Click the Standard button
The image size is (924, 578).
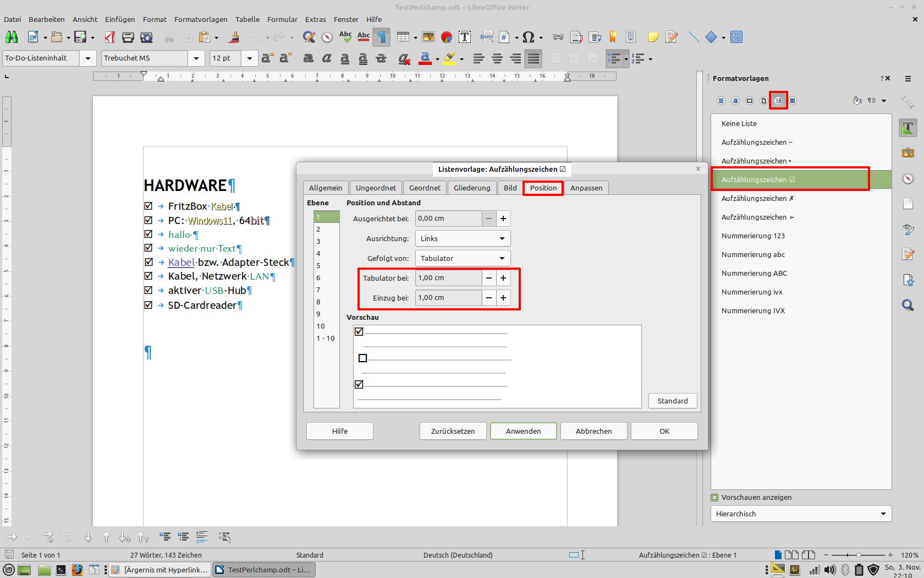coord(673,401)
